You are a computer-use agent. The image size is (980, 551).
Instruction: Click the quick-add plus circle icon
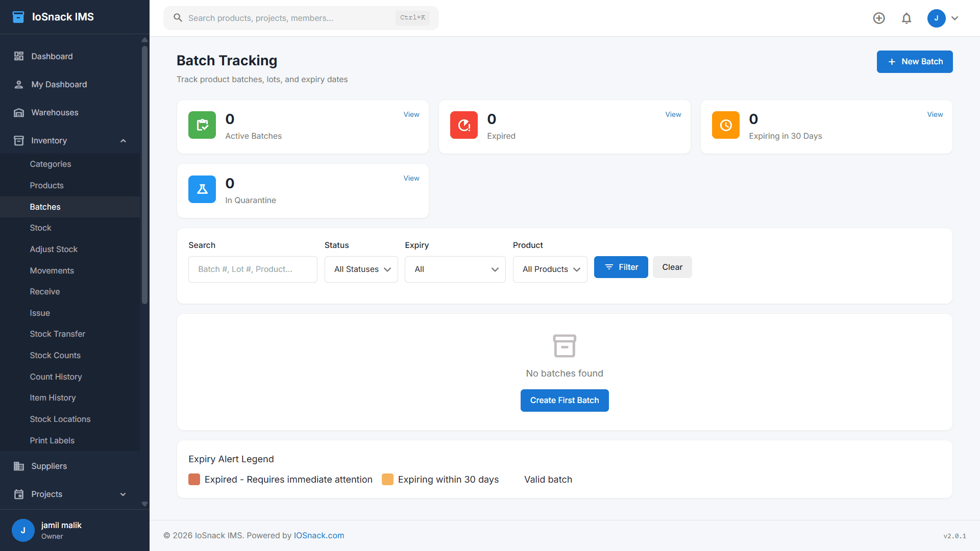[x=879, y=18]
